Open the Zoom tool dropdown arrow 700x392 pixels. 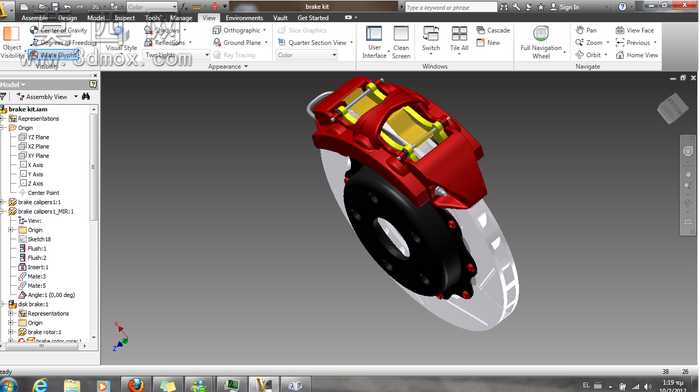pos(608,42)
